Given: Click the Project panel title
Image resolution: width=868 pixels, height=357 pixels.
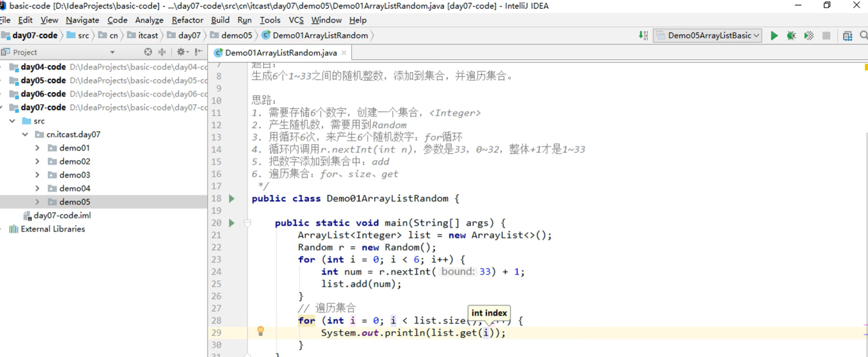Looking at the screenshot, I should pos(25,52).
